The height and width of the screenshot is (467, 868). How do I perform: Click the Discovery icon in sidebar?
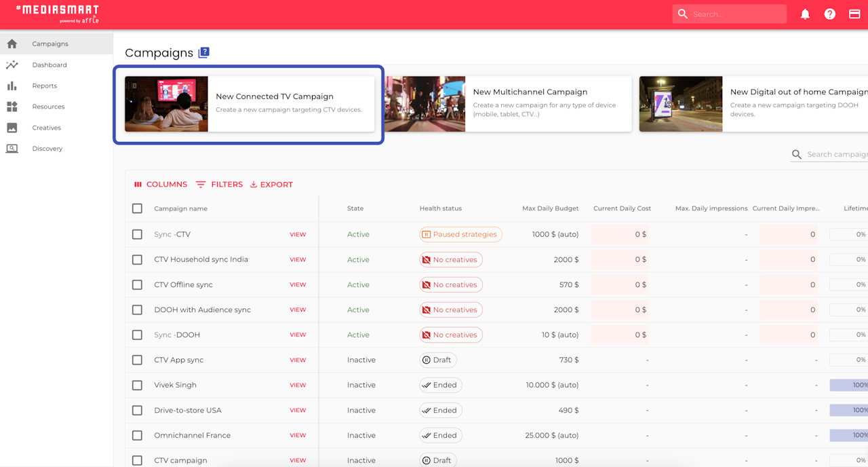(12, 149)
